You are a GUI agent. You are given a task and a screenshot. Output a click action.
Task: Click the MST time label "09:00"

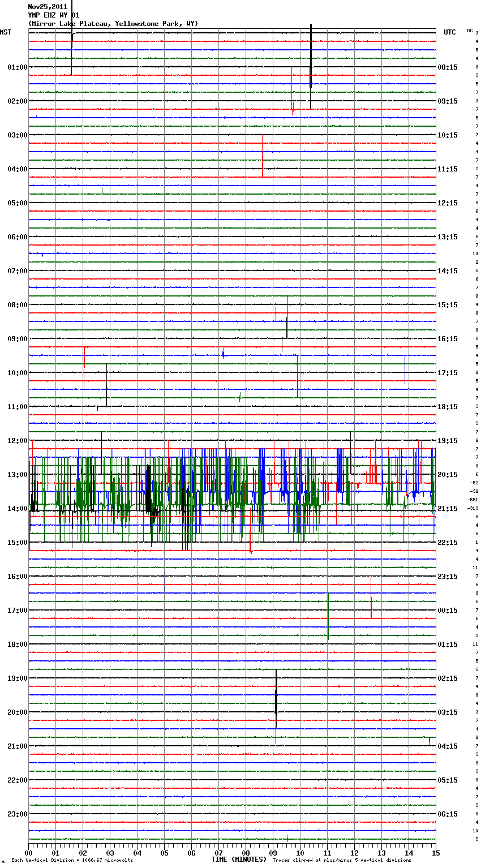pyautogui.click(x=18, y=339)
